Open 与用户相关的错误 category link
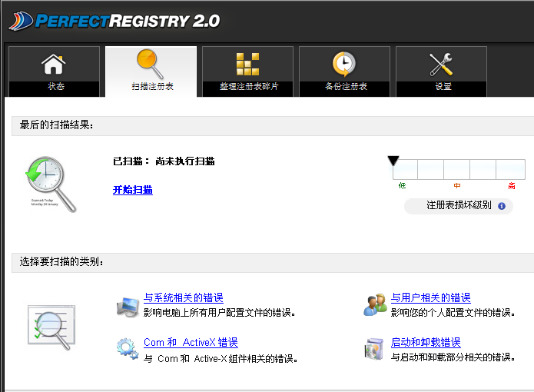 (431, 297)
